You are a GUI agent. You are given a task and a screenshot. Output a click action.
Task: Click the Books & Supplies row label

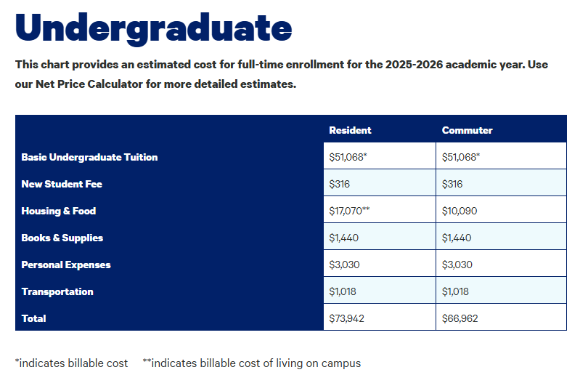(x=62, y=238)
